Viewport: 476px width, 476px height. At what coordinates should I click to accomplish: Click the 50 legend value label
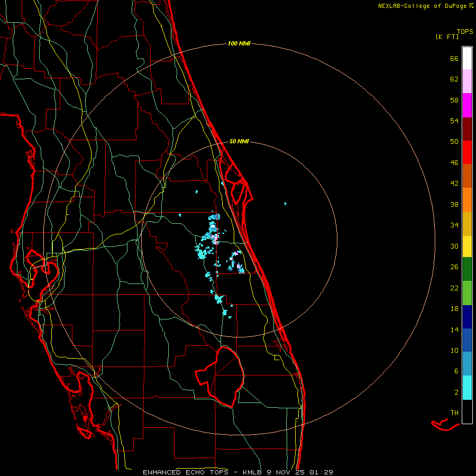pyautogui.click(x=454, y=142)
